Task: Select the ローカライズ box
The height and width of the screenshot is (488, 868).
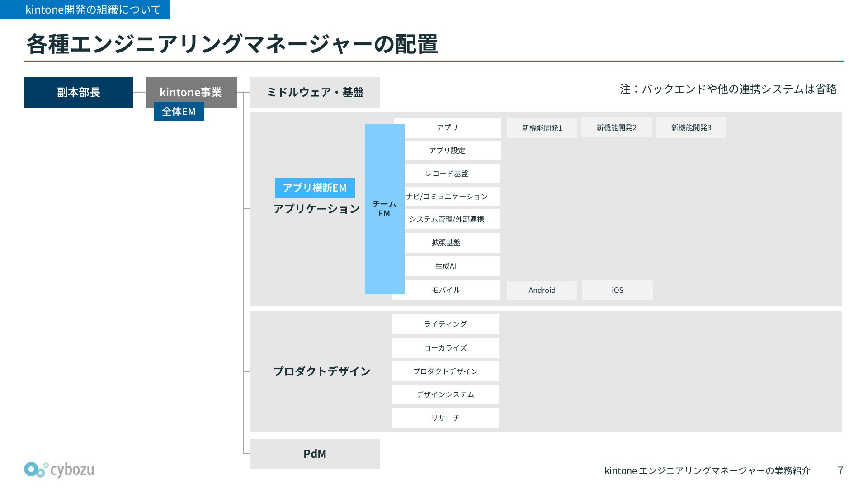Action: pyautogui.click(x=445, y=348)
